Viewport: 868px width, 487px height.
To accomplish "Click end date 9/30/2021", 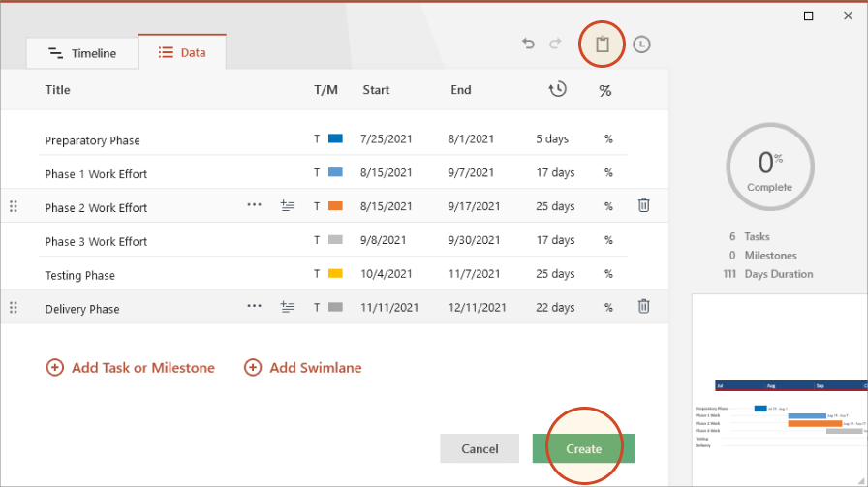I will pos(475,240).
